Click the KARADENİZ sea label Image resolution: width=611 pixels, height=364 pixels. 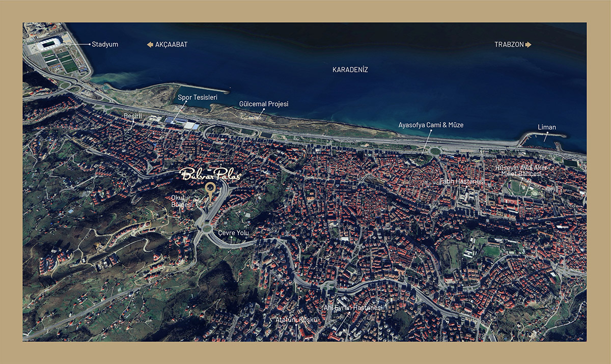pyautogui.click(x=350, y=70)
